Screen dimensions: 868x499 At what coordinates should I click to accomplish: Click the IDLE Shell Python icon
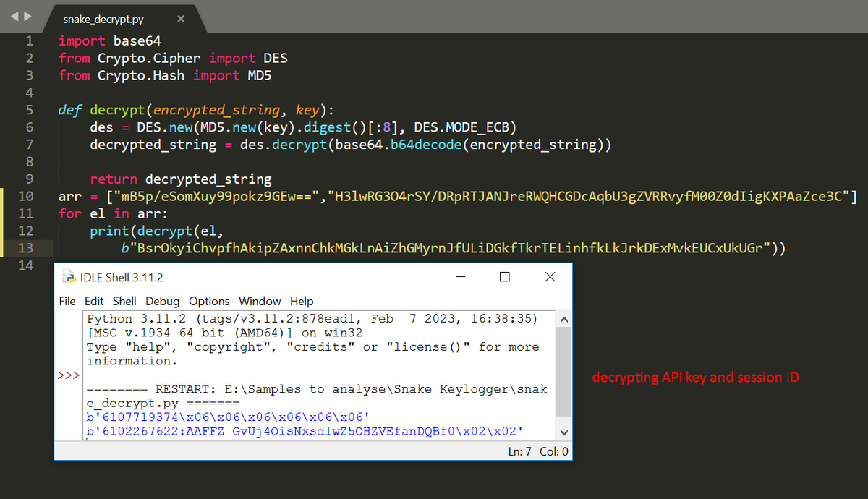(69, 277)
